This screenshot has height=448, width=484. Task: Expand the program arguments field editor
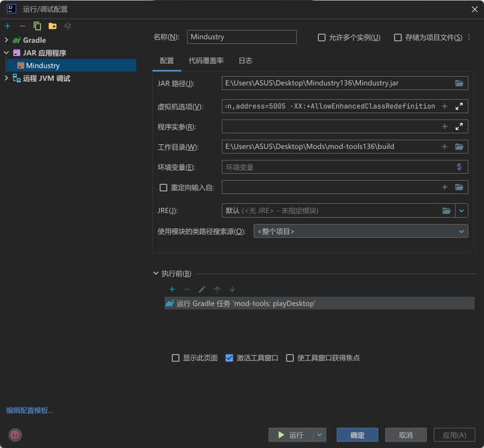(459, 126)
